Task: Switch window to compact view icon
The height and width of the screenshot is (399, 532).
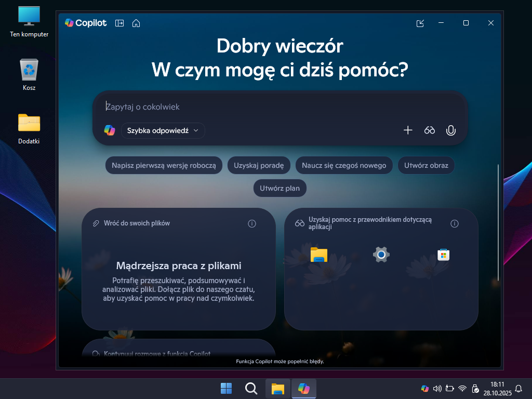Action: [x=420, y=23]
